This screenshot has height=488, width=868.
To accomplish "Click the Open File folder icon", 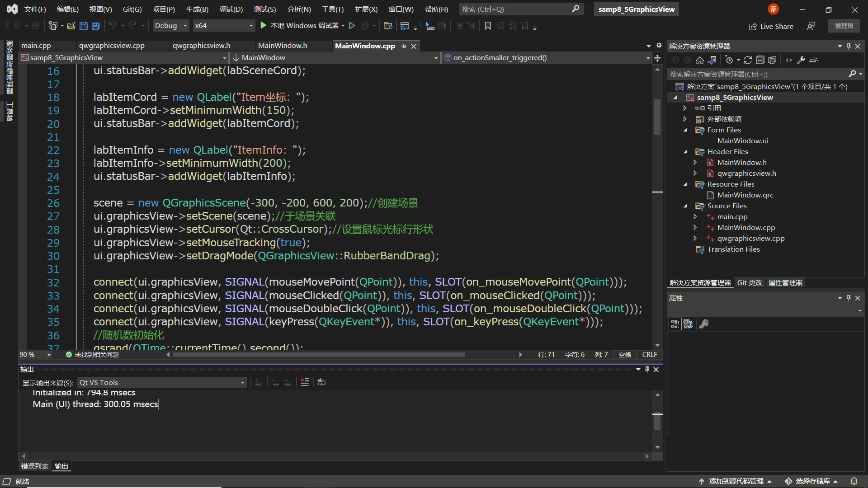I will [x=71, y=26].
